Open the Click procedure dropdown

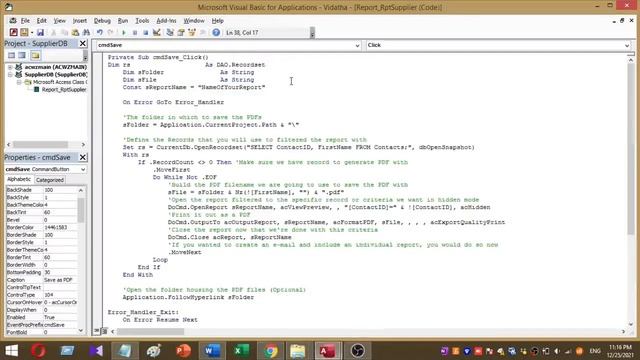point(627,45)
